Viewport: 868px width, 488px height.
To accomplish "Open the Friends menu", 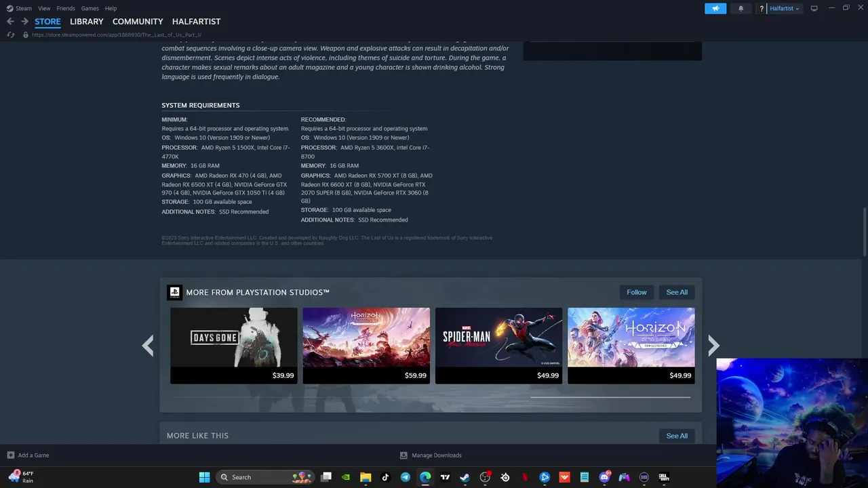I will point(66,8).
